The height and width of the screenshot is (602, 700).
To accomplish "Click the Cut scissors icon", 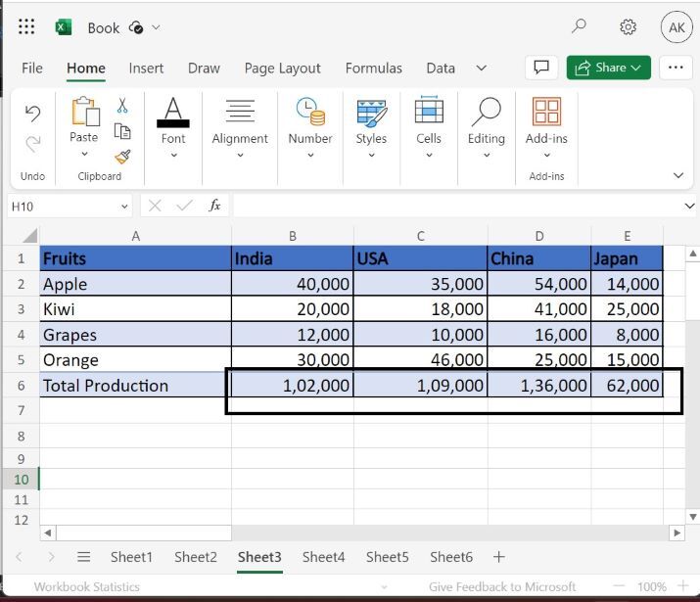I will [122, 106].
